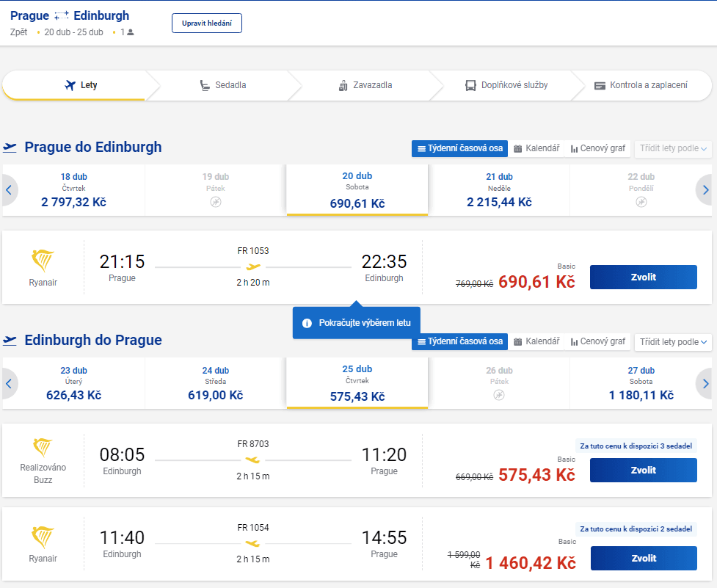717x588 pixels.
Task: Click the plane icon under FR 8703
Action: tap(252, 460)
